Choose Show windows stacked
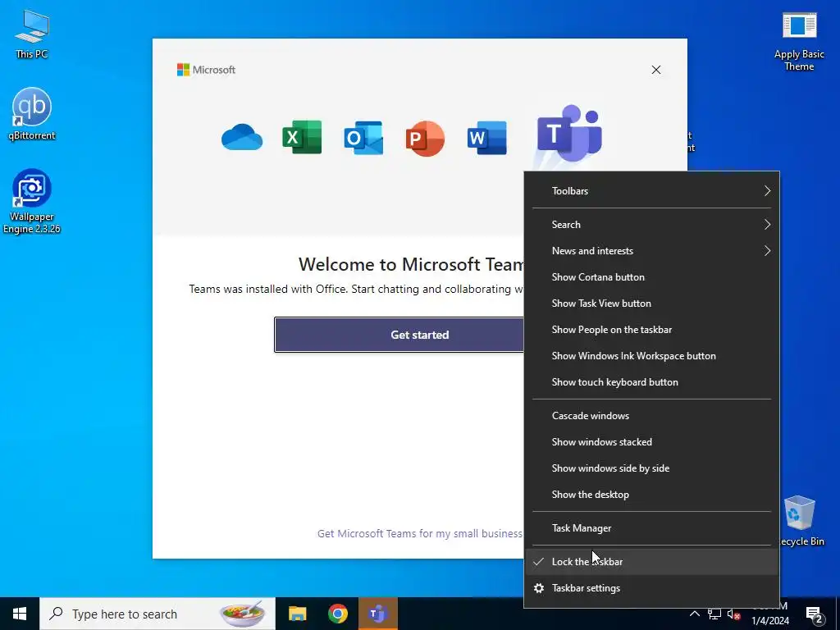Image resolution: width=840 pixels, height=630 pixels. pos(652,442)
